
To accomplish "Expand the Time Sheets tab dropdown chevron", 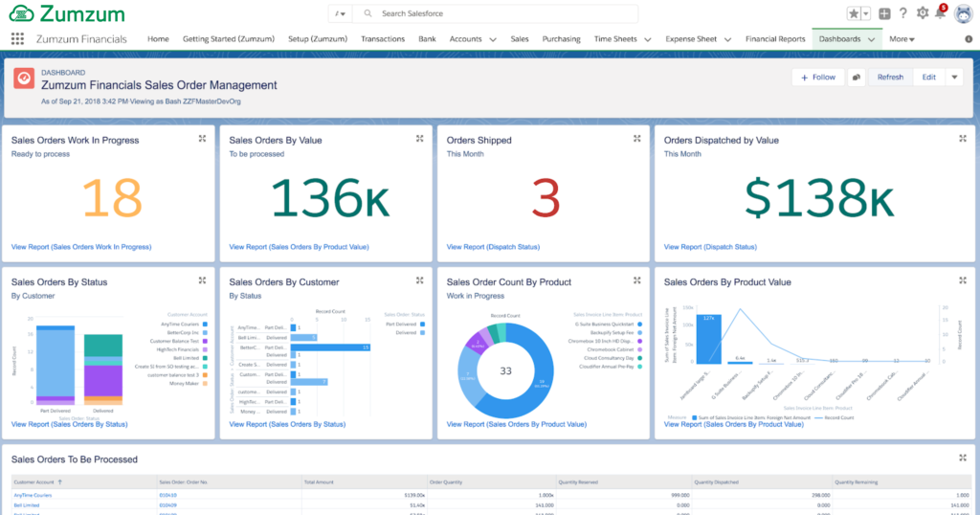I will (648, 39).
